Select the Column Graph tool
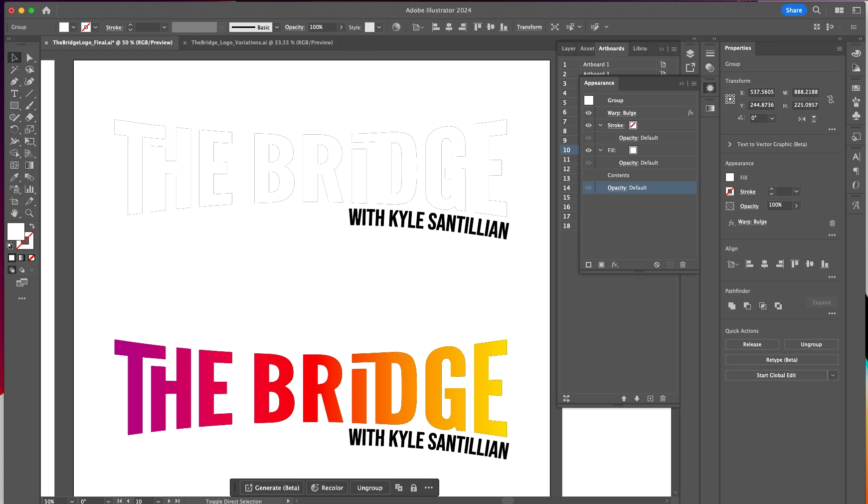Image resolution: width=868 pixels, height=504 pixels. [x=29, y=189]
